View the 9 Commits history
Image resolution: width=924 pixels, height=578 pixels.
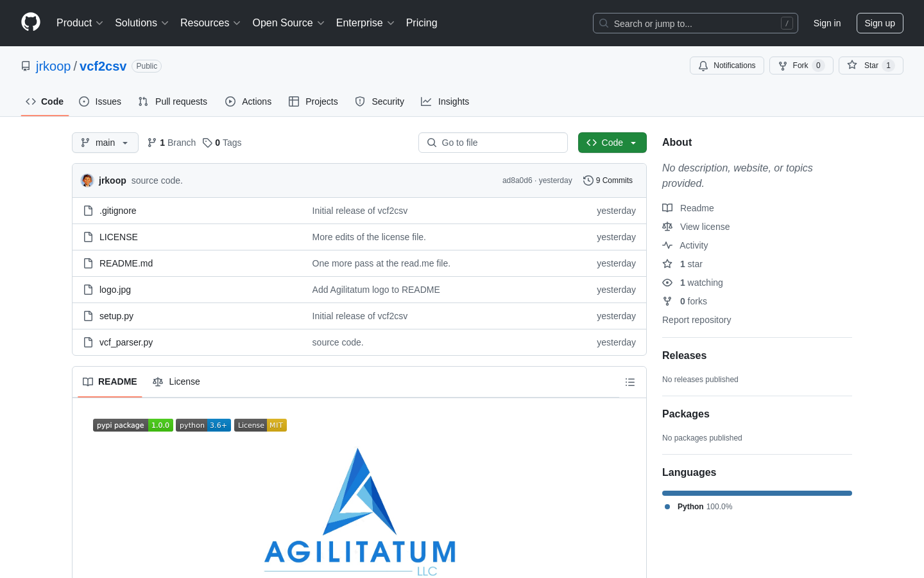click(608, 180)
